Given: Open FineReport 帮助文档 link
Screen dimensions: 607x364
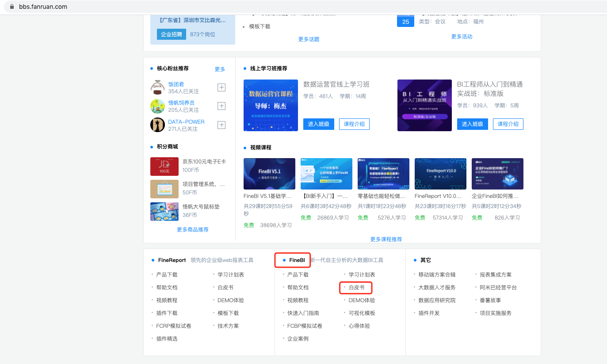Looking at the screenshot, I should click(x=167, y=288).
